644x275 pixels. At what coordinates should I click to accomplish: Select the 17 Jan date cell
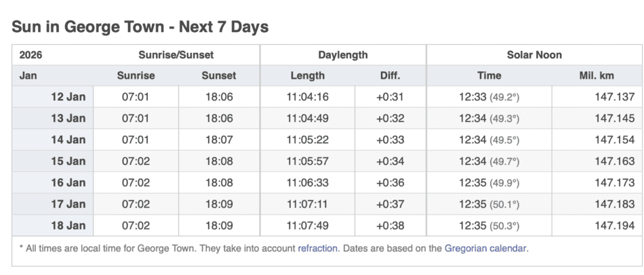[x=68, y=204]
